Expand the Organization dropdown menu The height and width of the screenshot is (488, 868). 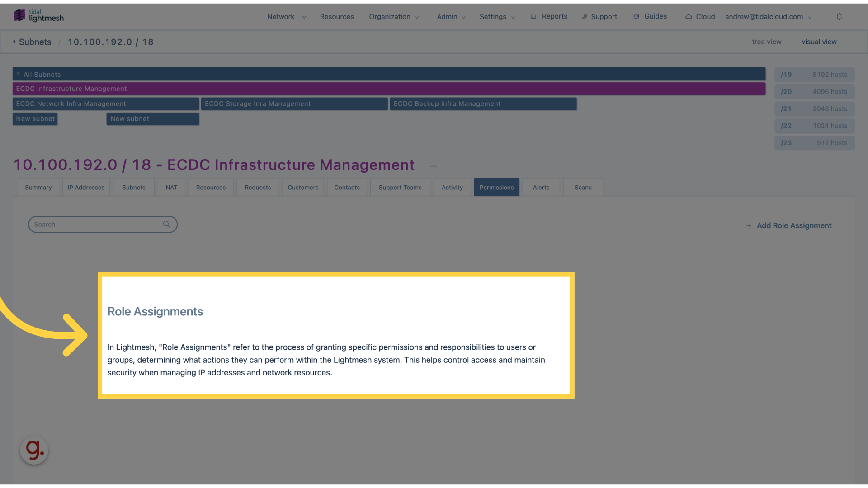(393, 16)
